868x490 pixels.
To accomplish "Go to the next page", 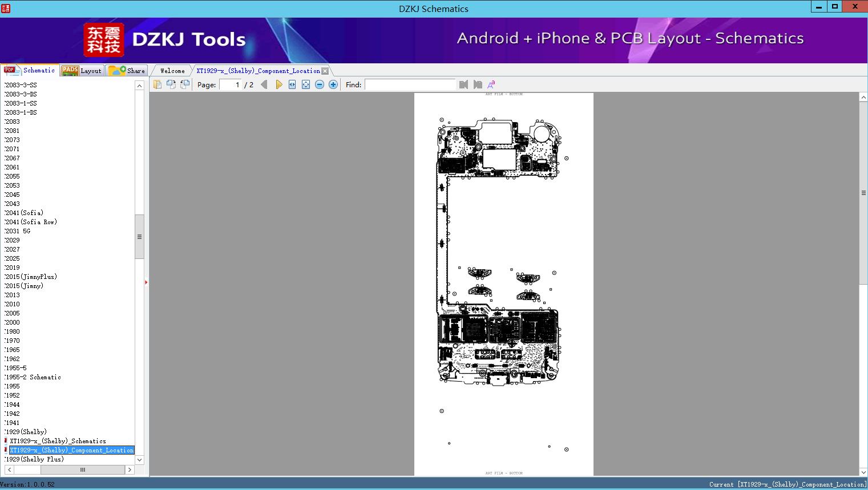I will 278,84.
